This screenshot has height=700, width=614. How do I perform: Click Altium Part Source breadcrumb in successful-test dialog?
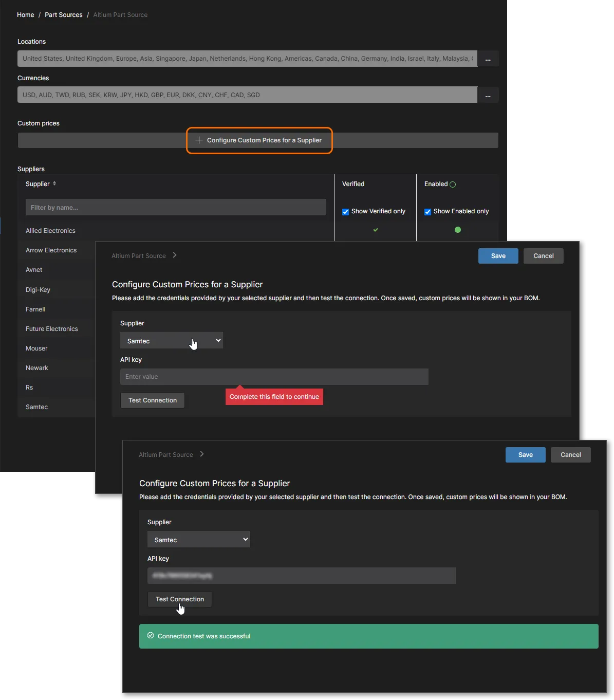pos(166,455)
